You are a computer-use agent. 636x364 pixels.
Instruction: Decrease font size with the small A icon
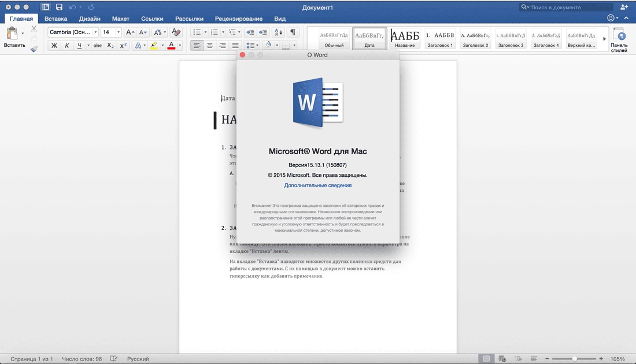click(x=143, y=32)
